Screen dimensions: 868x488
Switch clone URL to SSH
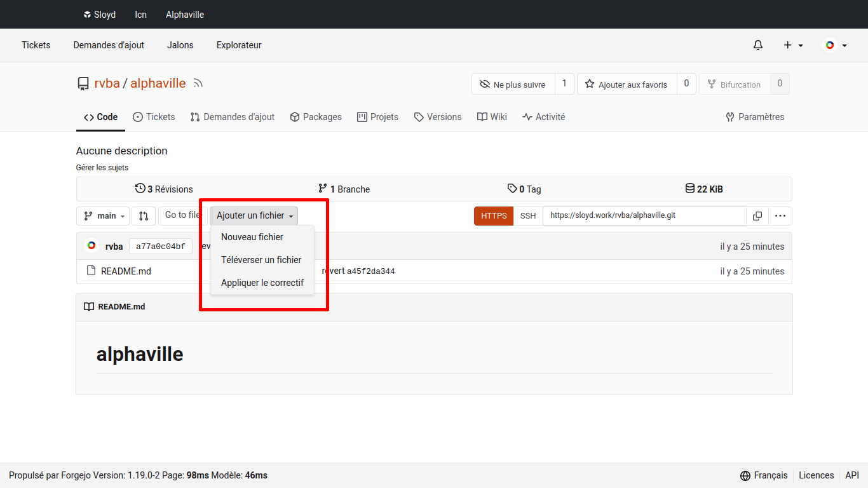[527, 216]
